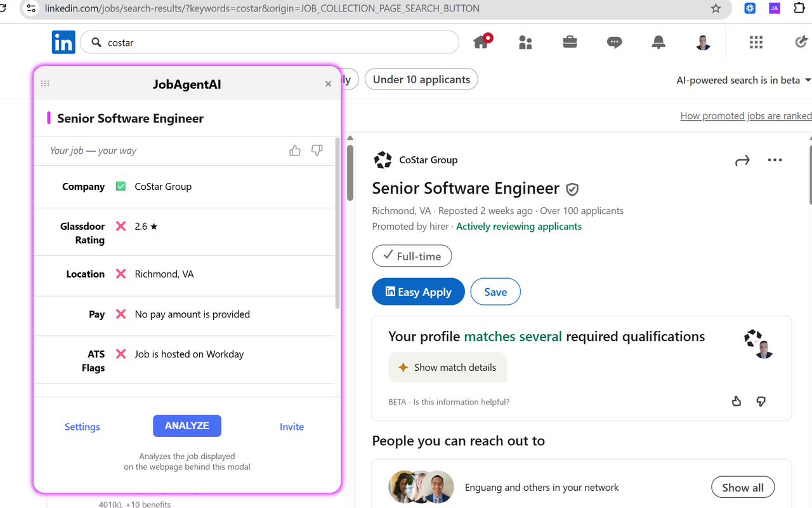812x508 pixels.
Task: Click 'Actively reviewing applicants' text
Action: pyautogui.click(x=519, y=226)
